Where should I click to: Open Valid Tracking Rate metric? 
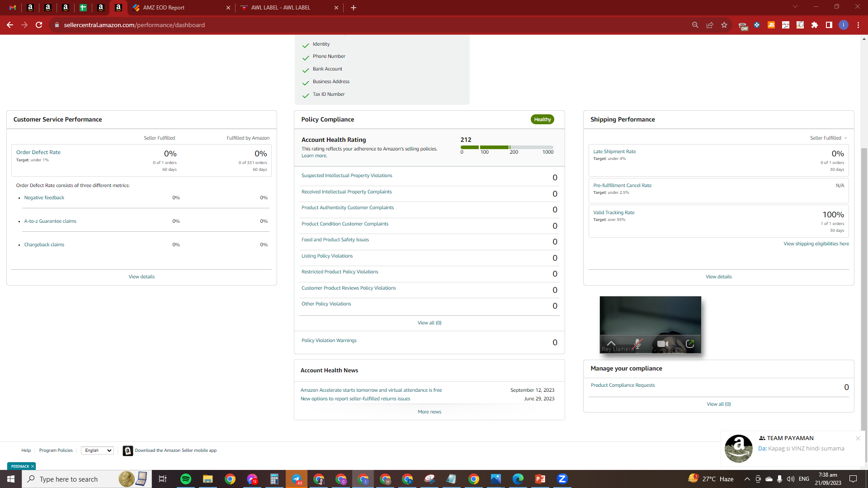click(x=613, y=213)
